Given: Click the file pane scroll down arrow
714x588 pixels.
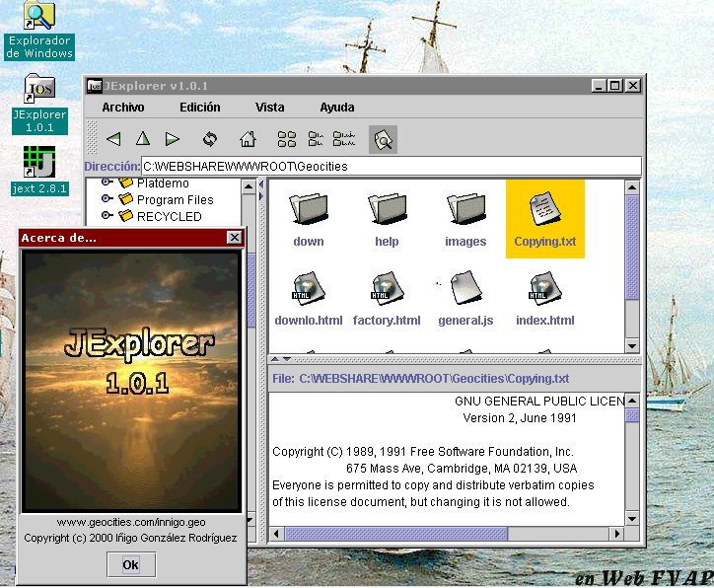Looking at the screenshot, I should tap(632, 346).
